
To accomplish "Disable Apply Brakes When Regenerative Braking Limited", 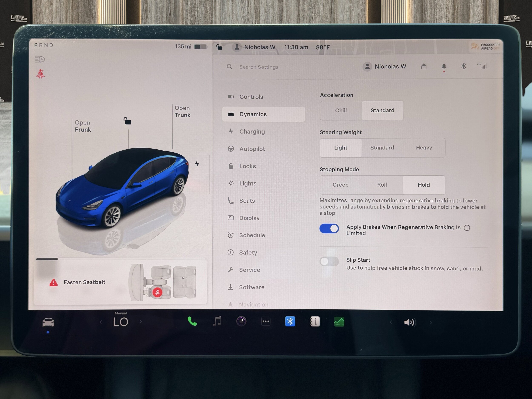I will (x=329, y=229).
